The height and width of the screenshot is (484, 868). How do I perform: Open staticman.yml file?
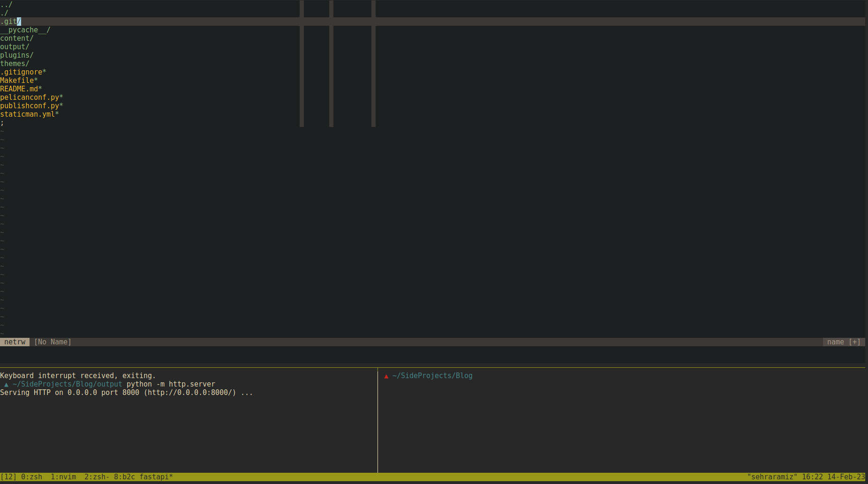click(x=29, y=114)
